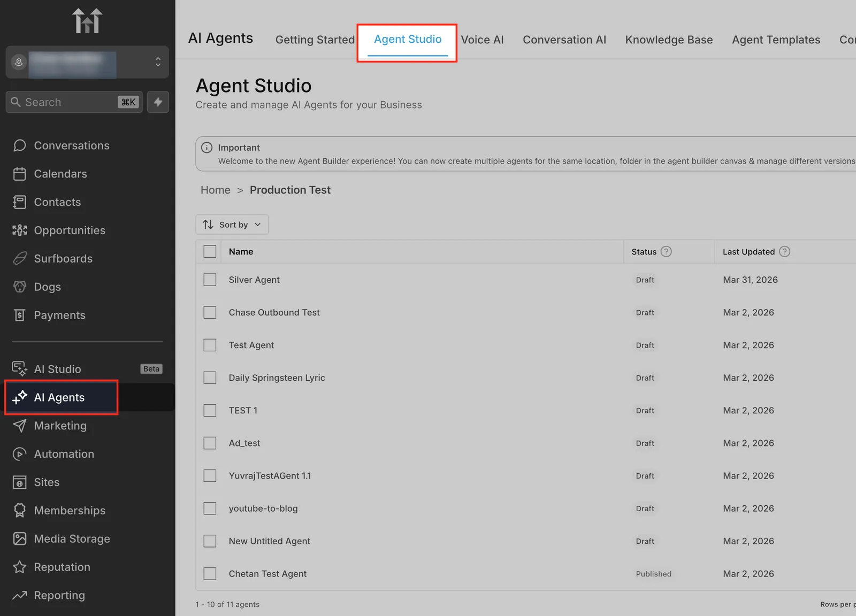Click the Name column header
This screenshot has width=856, height=616.
pos(241,251)
